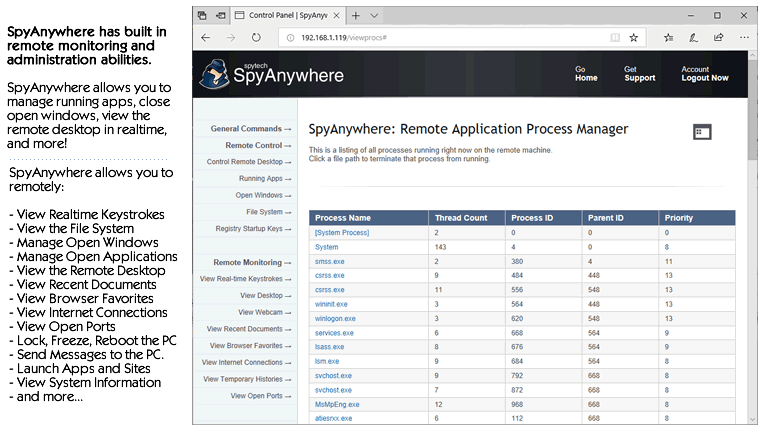Terminate wininit.exe process link
The height and width of the screenshot is (445, 761).
[331, 304]
